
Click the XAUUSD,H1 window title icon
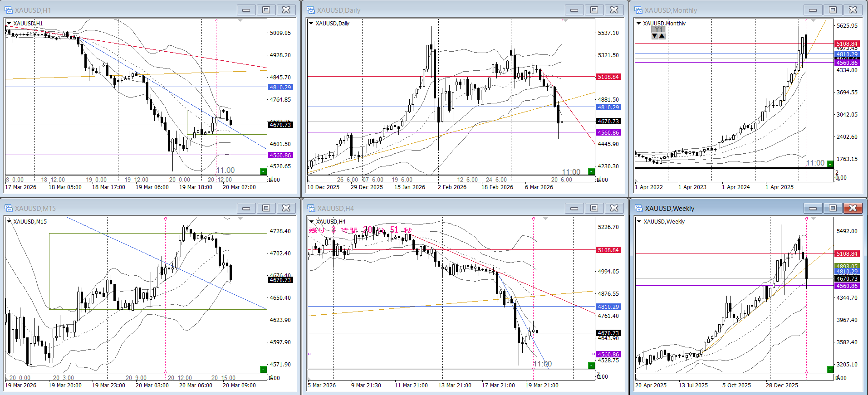[x=9, y=10]
